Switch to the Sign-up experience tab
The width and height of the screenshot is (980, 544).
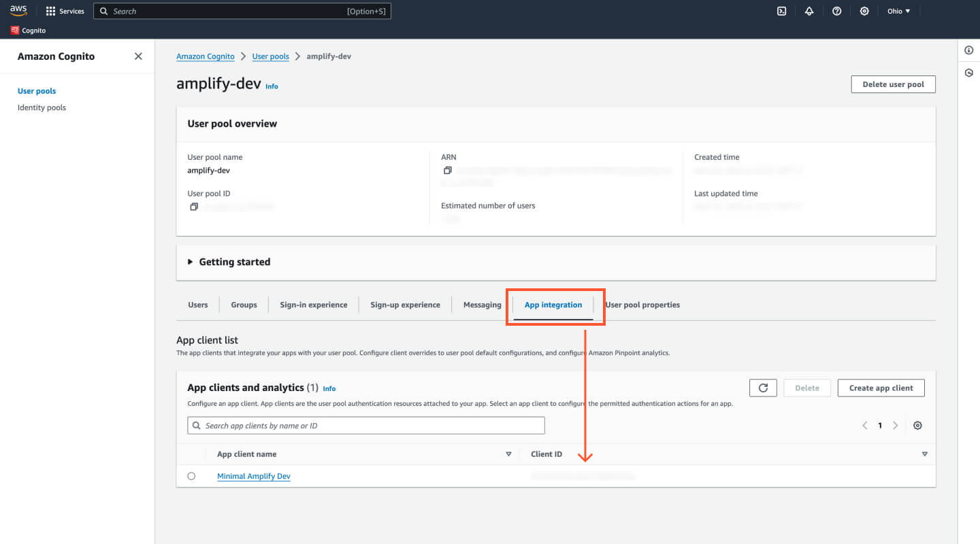tap(405, 305)
